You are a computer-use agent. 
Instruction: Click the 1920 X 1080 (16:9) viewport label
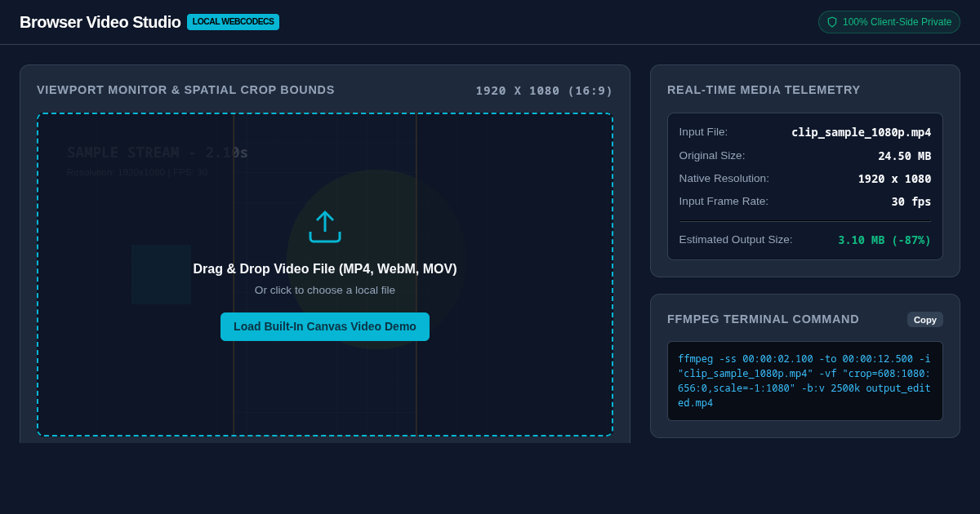pos(545,91)
